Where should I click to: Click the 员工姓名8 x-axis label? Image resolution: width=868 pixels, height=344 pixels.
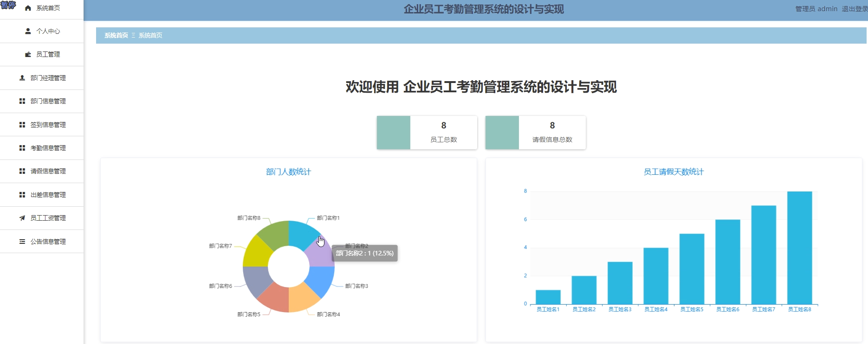click(x=800, y=309)
